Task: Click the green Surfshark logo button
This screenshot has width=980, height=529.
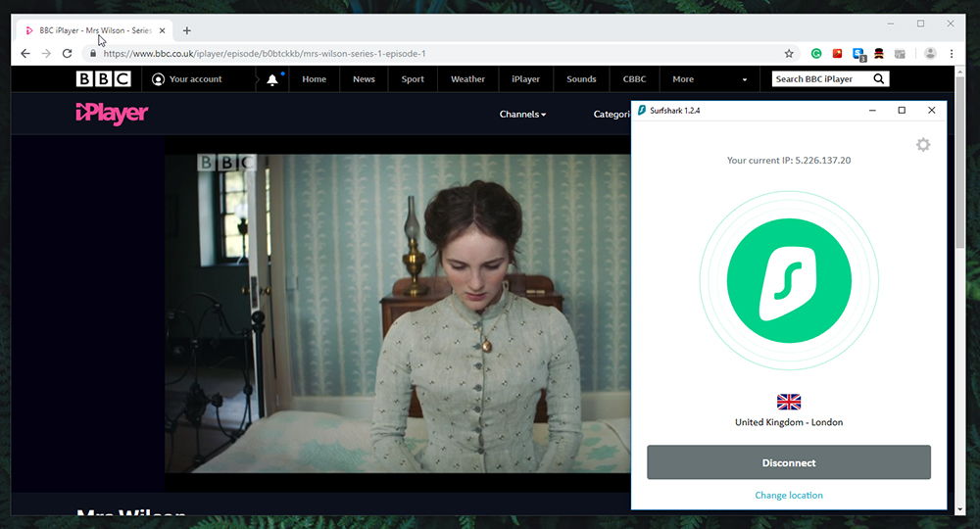Action: 789,280
